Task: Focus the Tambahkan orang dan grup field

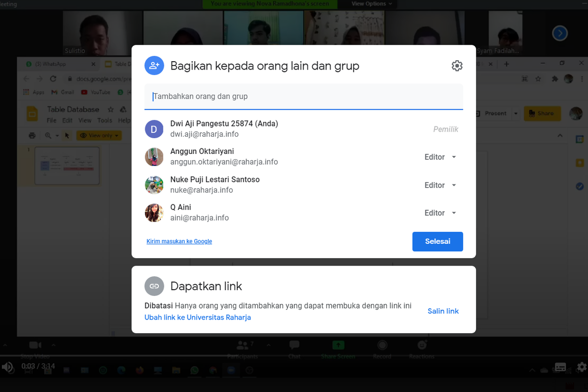Action: (304, 97)
